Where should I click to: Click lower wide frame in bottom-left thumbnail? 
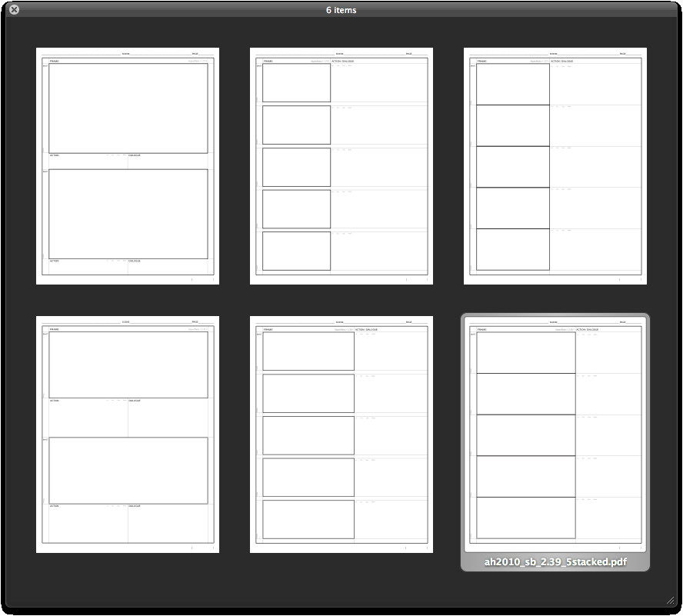[128, 471]
